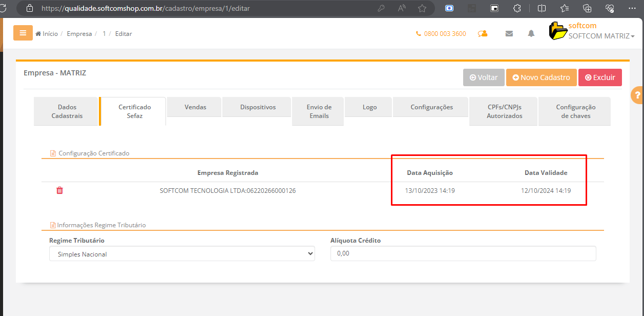Select the Dispositivos tab
Image resolution: width=644 pixels, height=316 pixels.
click(258, 107)
